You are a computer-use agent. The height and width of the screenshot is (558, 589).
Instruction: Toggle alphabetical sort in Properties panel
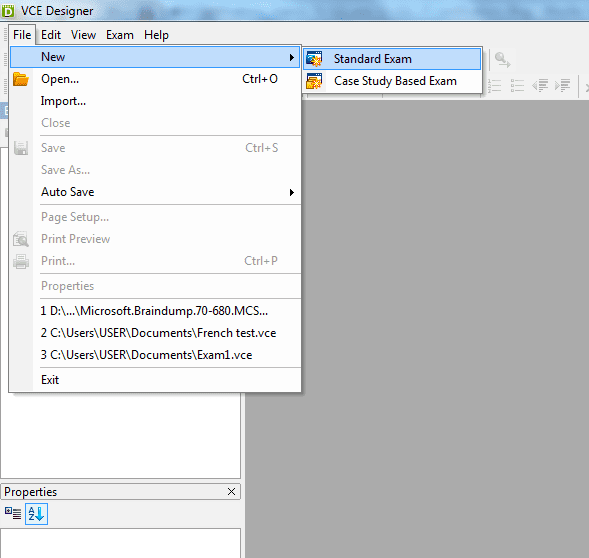point(36,514)
